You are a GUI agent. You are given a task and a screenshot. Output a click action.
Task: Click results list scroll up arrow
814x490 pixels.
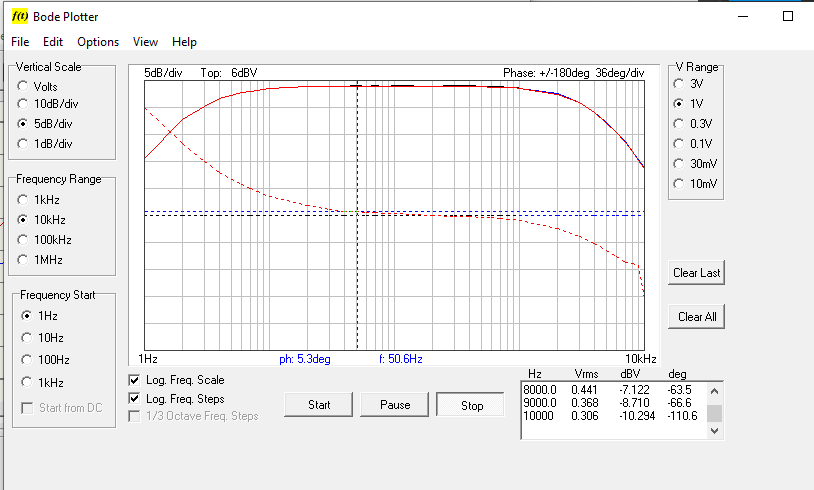[x=714, y=391]
